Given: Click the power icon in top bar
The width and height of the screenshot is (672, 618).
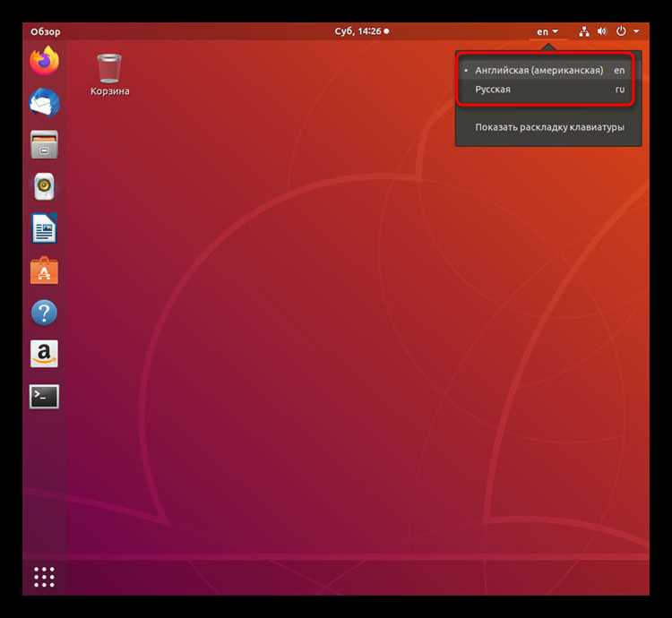Looking at the screenshot, I should [x=621, y=30].
